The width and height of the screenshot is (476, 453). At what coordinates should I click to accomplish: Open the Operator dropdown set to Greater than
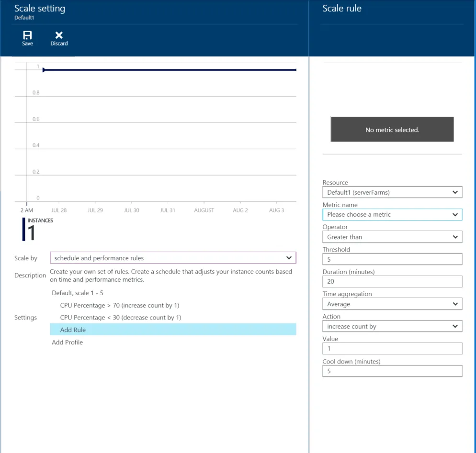[392, 237]
